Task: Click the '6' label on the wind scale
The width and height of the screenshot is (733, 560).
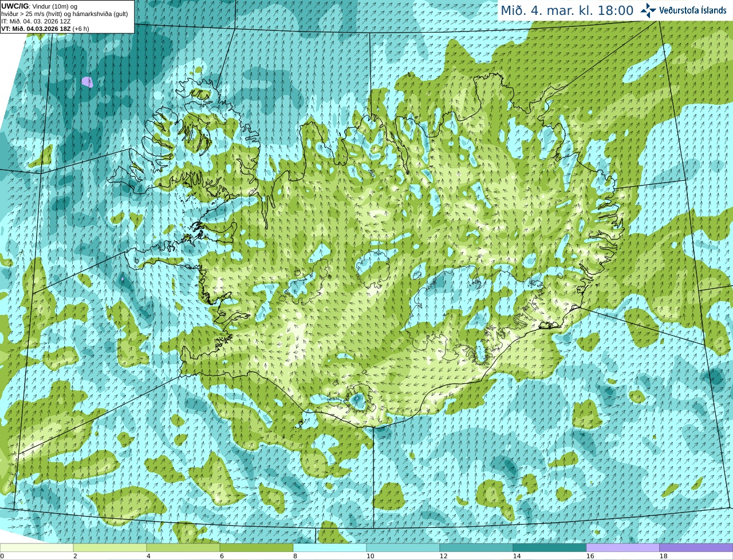Action: pos(222,556)
